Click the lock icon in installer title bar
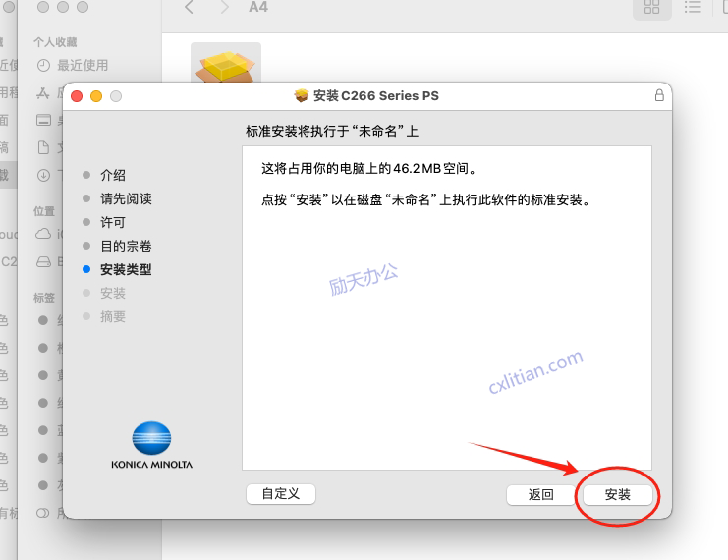This screenshot has width=728, height=560. click(x=658, y=95)
